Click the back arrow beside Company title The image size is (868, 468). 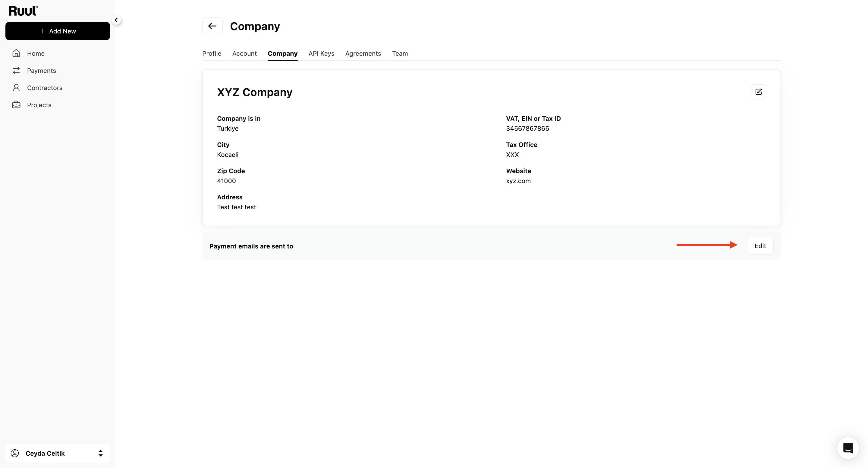tap(212, 26)
